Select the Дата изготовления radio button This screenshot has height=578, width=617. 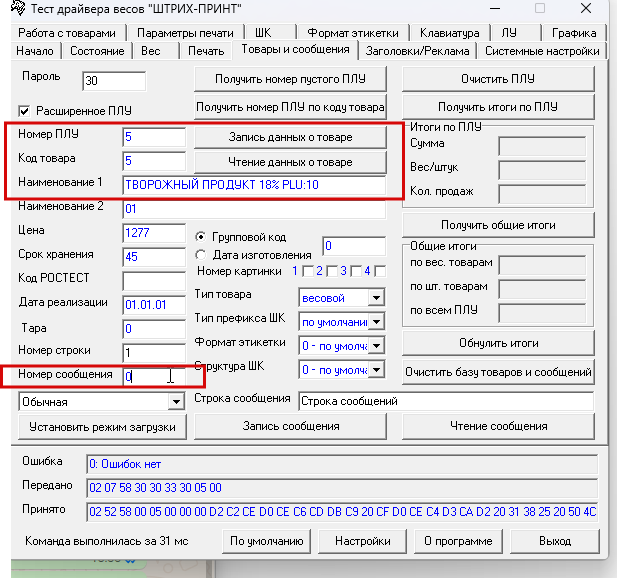click(201, 255)
